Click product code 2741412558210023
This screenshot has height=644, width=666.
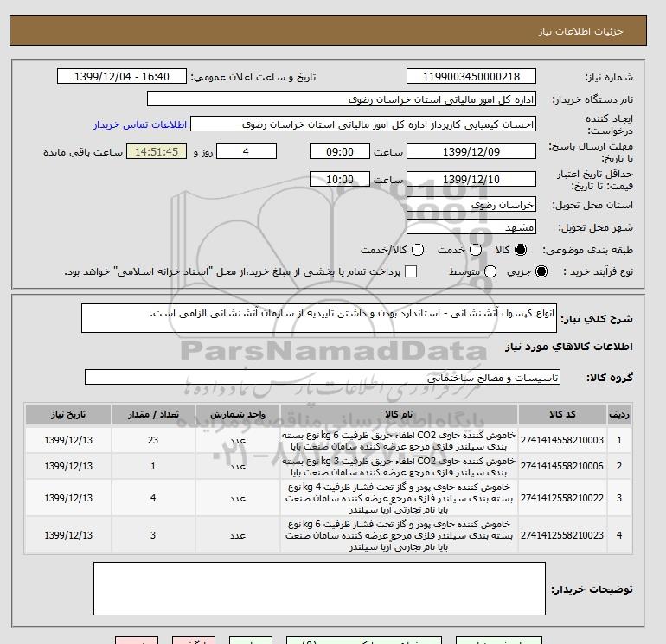(x=562, y=535)
